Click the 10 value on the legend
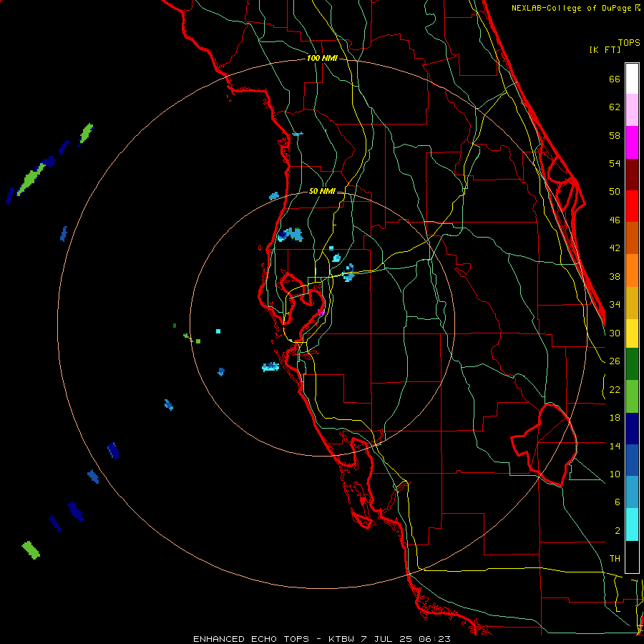This screenshot has height=644, width=644. 615,474
